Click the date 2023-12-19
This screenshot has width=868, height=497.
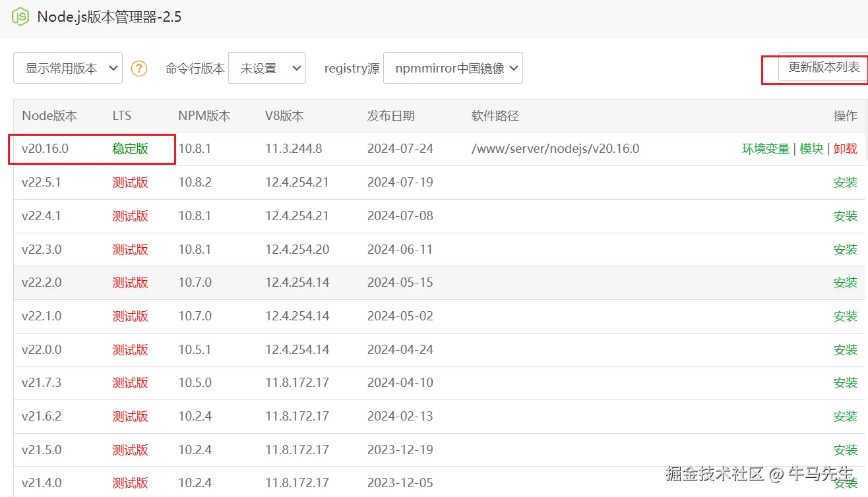click(400, 450)
